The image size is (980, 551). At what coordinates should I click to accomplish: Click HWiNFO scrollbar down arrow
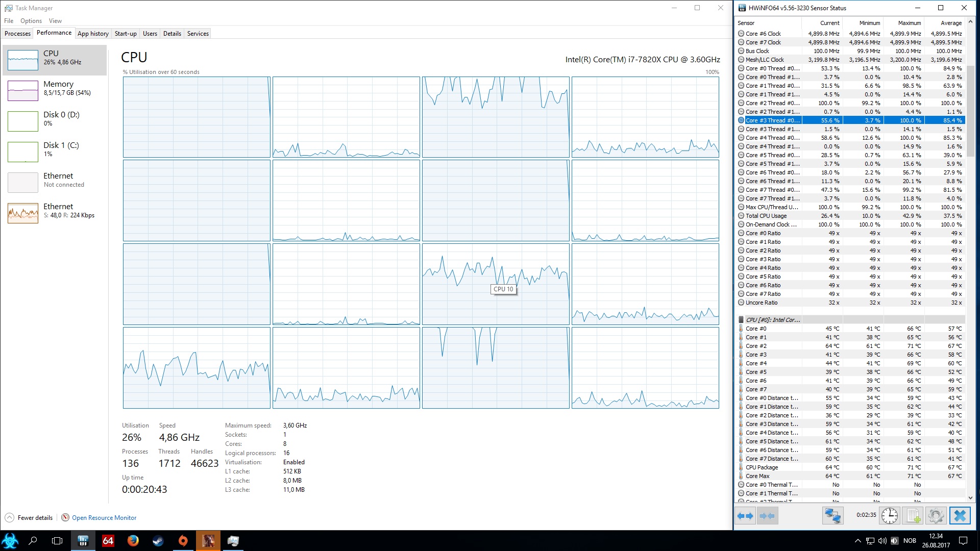coord(970,497)
